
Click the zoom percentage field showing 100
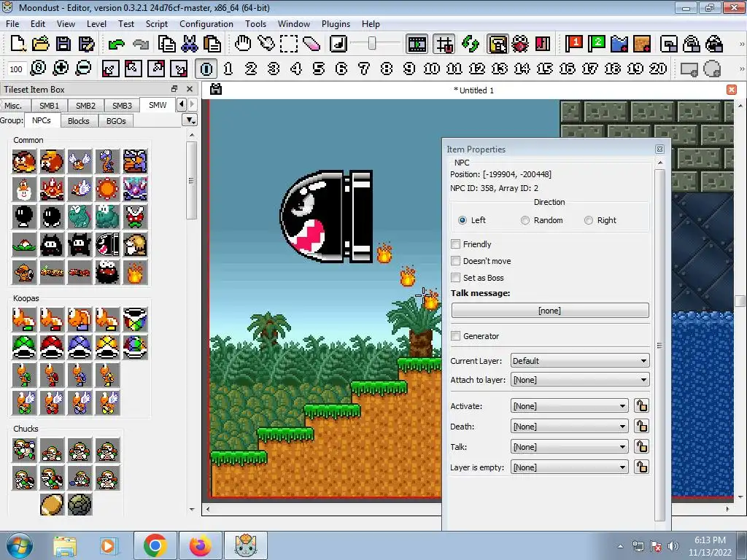pos(16,69)
